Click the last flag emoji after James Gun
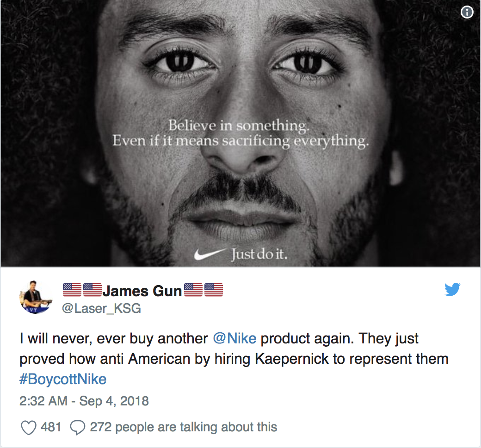The height and width of the screenshot is (448, 481). (214, 290)
